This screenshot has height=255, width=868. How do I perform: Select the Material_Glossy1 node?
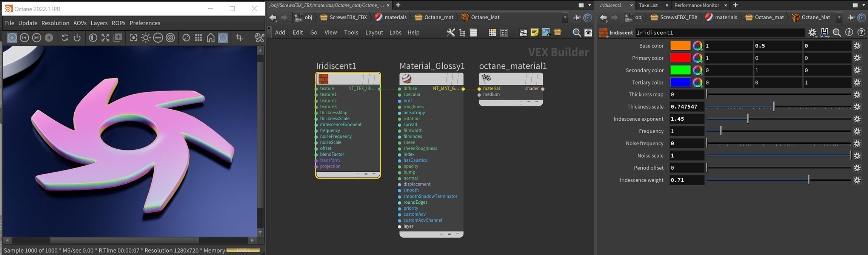(x=431, y=79)
